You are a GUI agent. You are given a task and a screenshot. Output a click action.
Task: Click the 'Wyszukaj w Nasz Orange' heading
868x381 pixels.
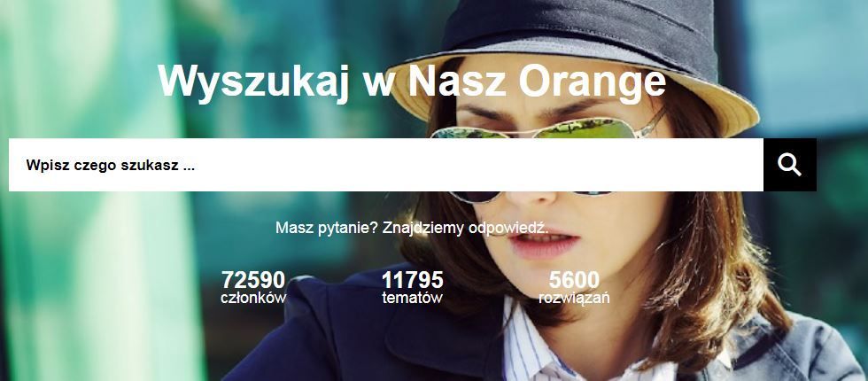(x=411, y=82)
